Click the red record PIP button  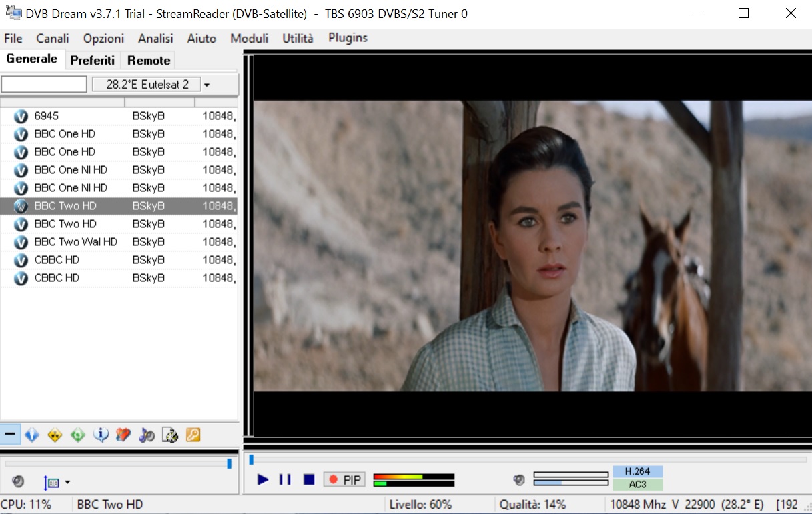click(x=344, y=479)
